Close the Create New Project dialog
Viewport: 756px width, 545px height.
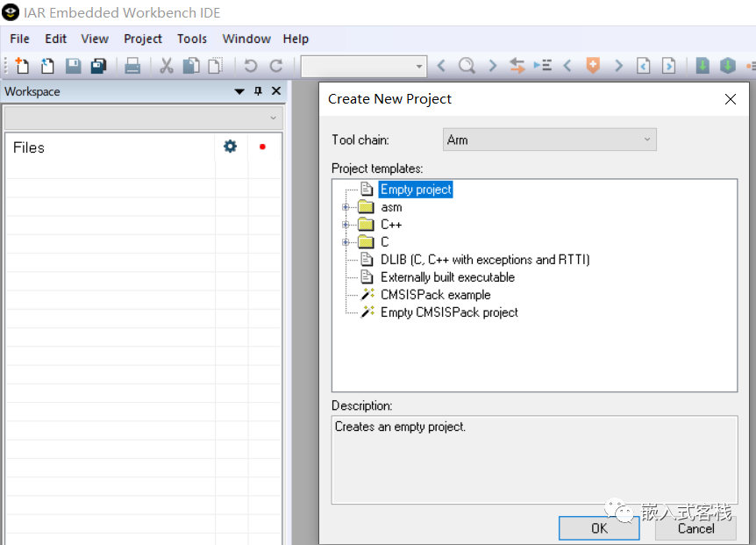[x=731, y=99]
